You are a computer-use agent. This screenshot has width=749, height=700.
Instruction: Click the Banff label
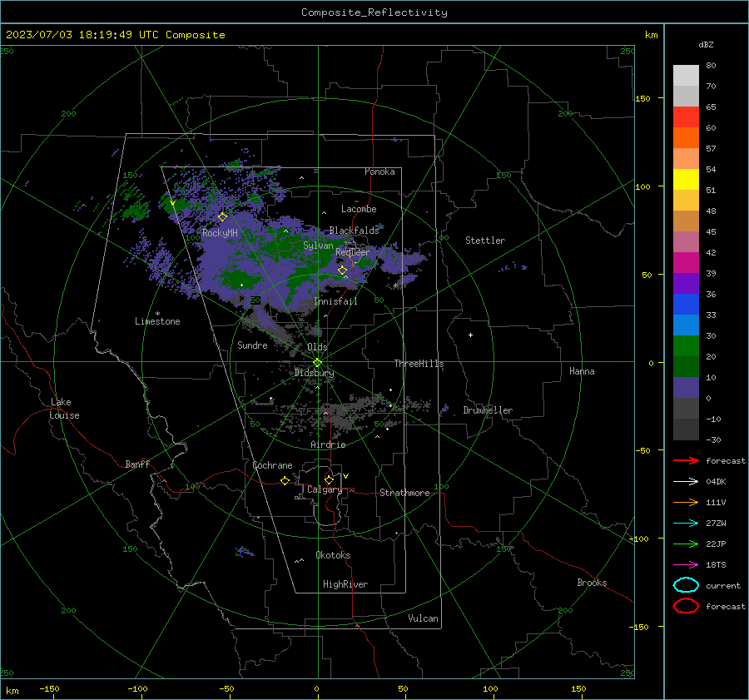tap(137, 464)
